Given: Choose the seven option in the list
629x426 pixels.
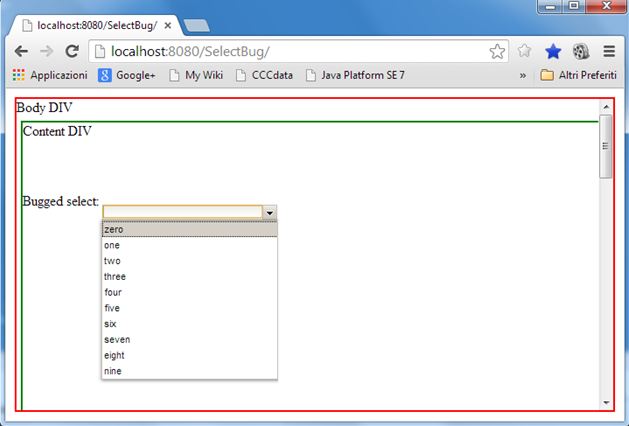Looking at the screenshot, I should tap(189, 339).
